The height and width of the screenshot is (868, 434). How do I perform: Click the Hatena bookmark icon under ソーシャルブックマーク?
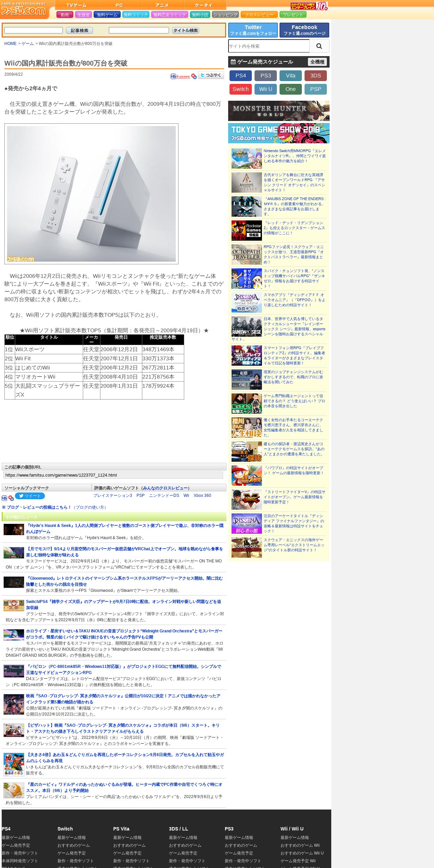pos(4,498)
